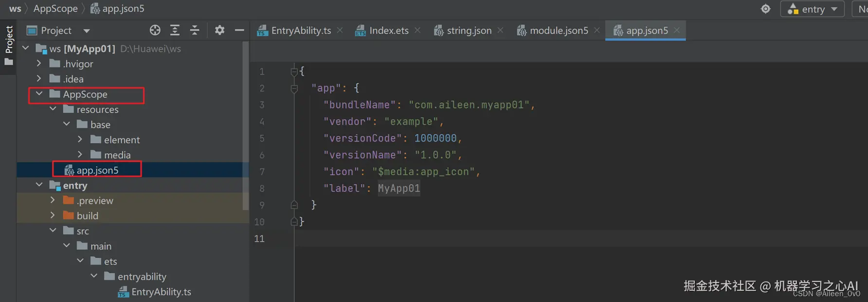Image resolution: width=868 pixels, height=302 pixels.
Task: Collapse the main folder
Action: coord(67,246)
